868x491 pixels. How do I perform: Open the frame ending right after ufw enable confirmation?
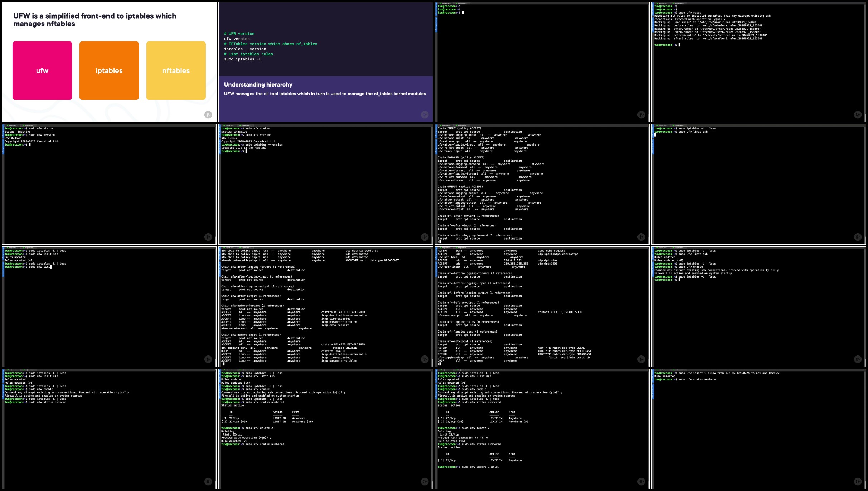[x=759, y=306]
